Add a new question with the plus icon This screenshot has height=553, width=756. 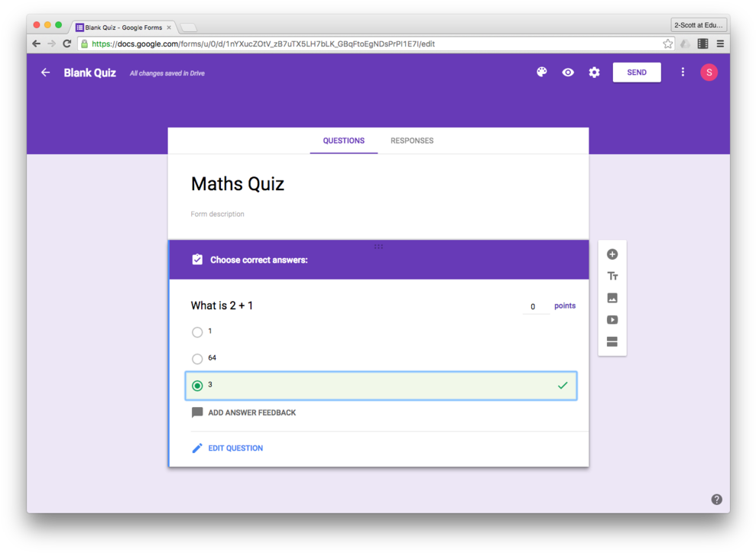click(x=612, y=254)
